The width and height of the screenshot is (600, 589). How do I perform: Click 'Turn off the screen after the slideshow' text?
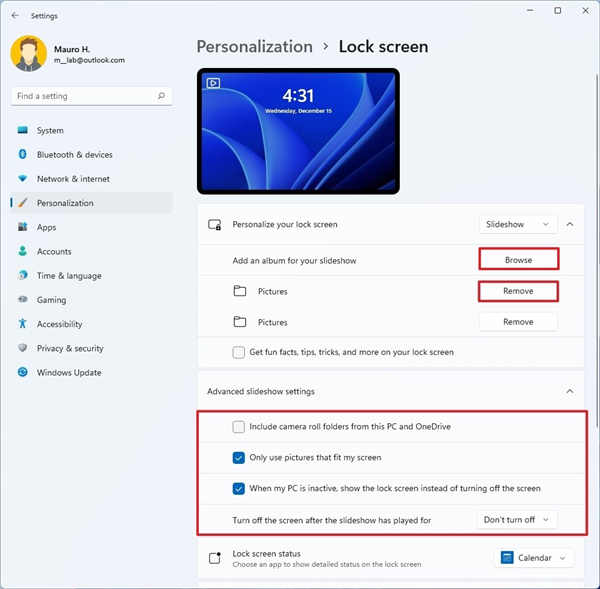pyautogui.click(x=332, y=520)
